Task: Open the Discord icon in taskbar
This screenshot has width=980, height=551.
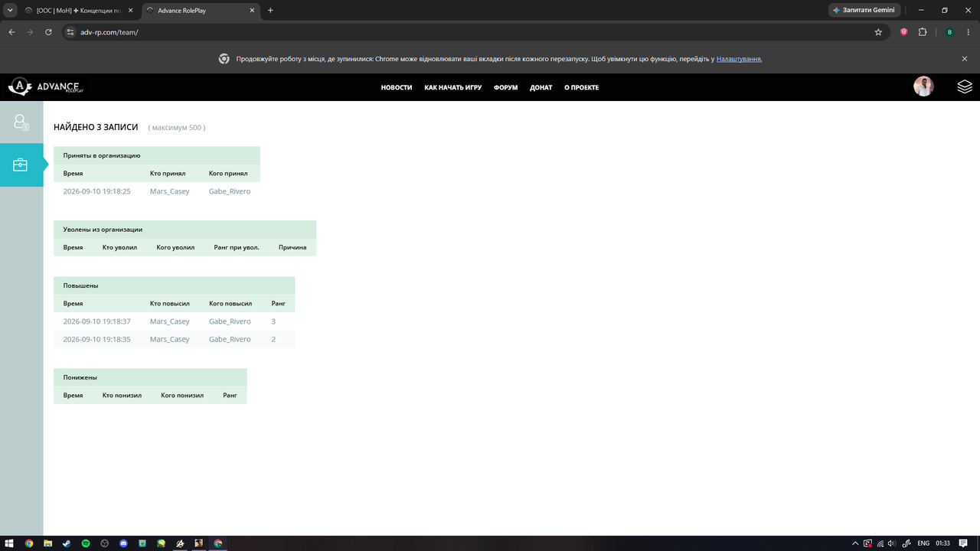Action: coord(123,543)
